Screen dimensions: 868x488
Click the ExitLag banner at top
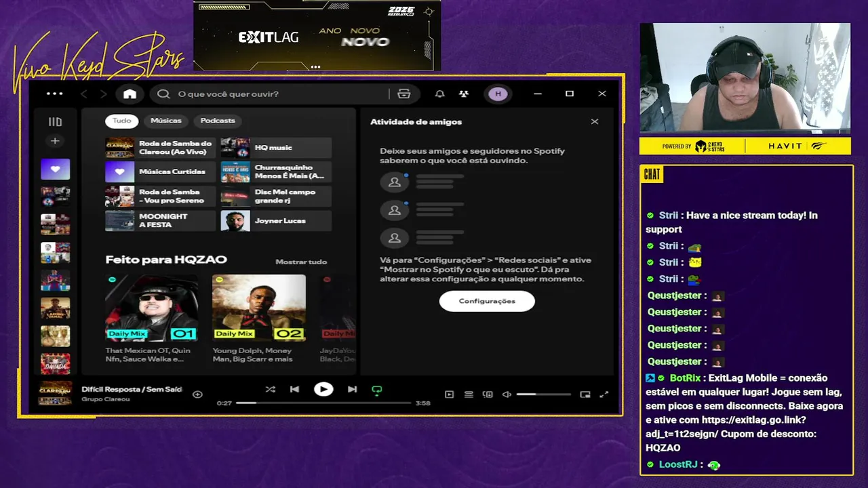[x=317, y=36]
